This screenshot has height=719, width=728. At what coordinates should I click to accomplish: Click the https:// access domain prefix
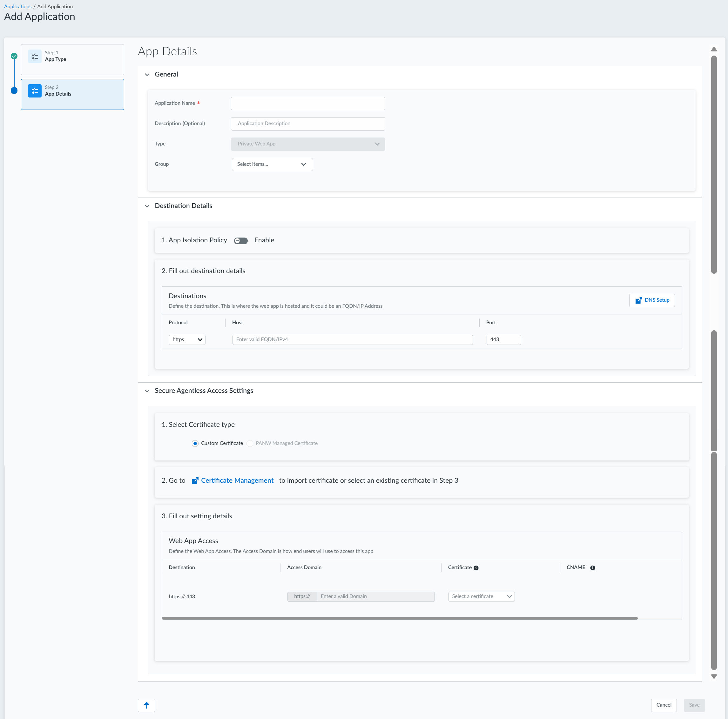[x=302, y=596]
